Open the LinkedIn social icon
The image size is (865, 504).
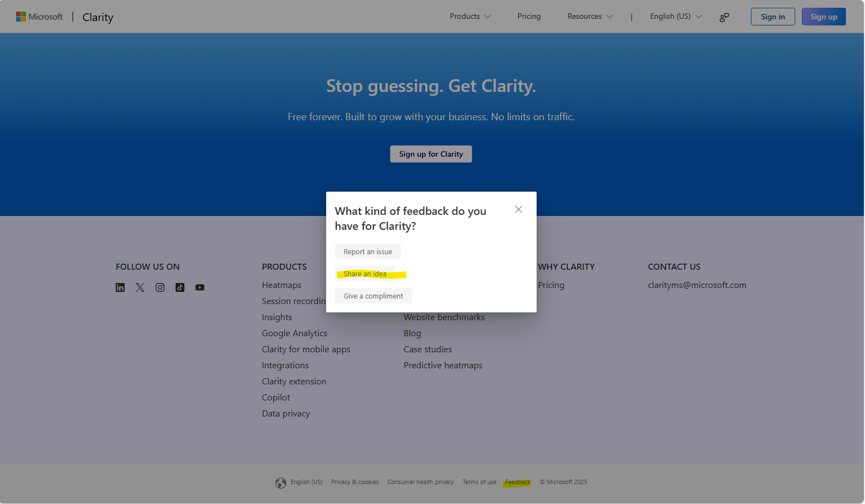[120, 287]
